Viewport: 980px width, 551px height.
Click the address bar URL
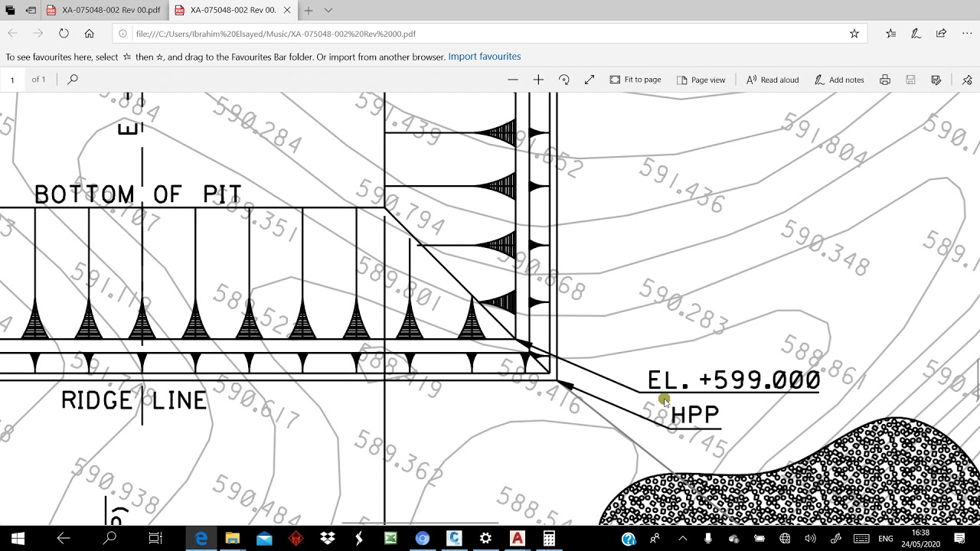[276, 34]
